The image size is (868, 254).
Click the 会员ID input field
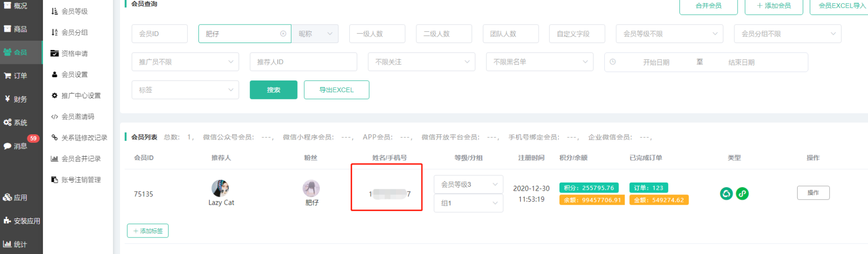[x=159, y=34]
